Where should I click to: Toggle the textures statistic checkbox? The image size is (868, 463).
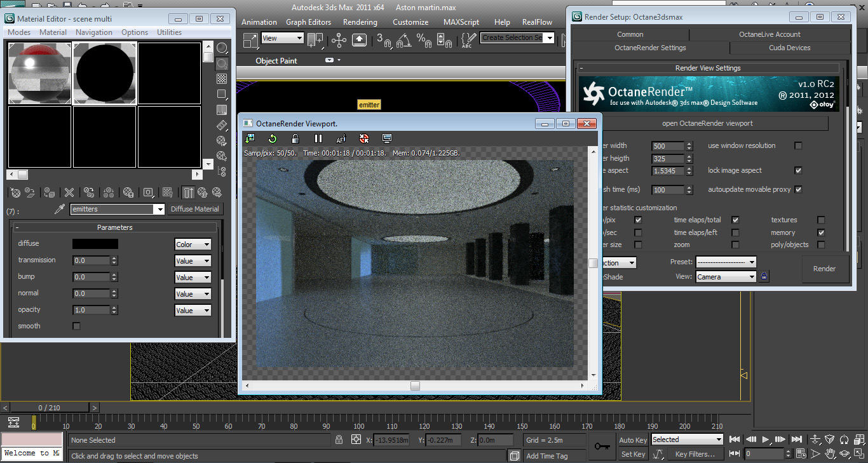(821, 220)
